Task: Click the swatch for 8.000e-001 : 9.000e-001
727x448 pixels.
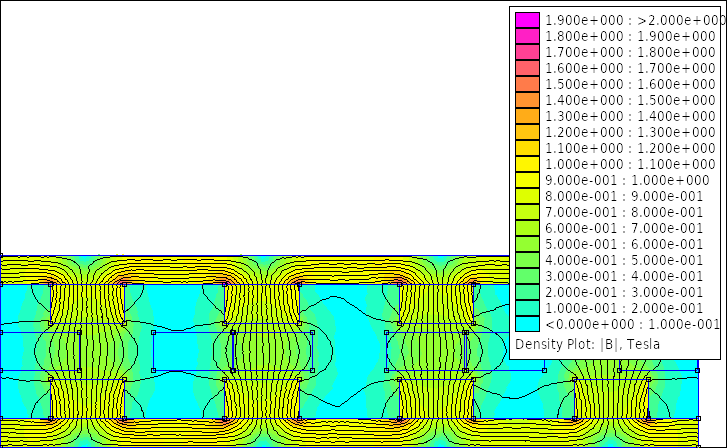Action: (x=527, y=196)
